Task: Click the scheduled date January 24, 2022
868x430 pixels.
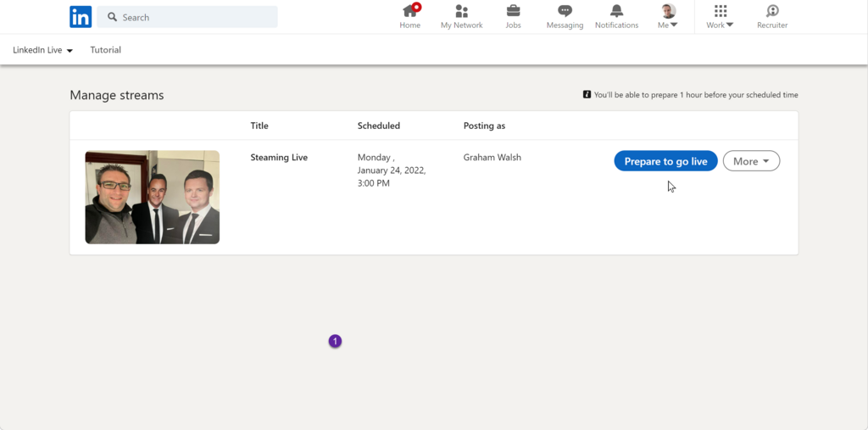Action: [x=392, y=170]
